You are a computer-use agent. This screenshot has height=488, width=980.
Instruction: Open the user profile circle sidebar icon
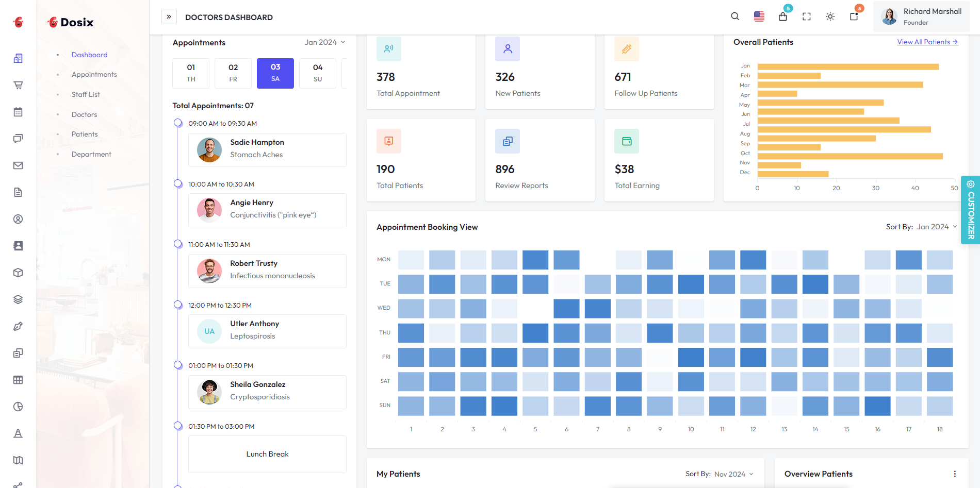[18, 219]
